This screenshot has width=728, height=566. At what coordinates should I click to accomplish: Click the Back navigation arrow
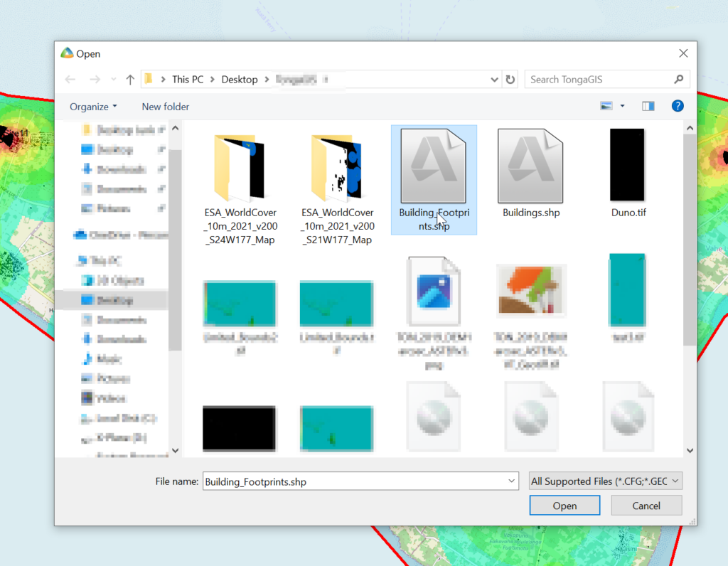[x=70, y=80]
